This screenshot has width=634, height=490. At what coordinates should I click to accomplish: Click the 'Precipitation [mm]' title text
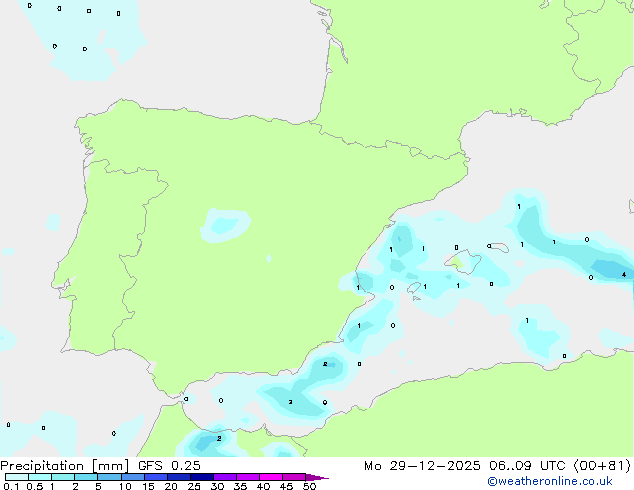coord(64,466)
